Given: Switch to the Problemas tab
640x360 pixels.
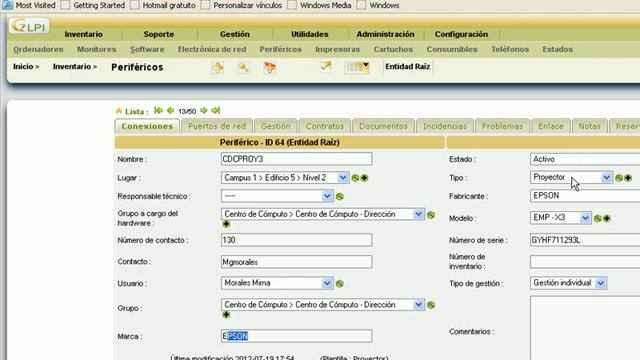Looking at the screenshot, I should 502,126.
